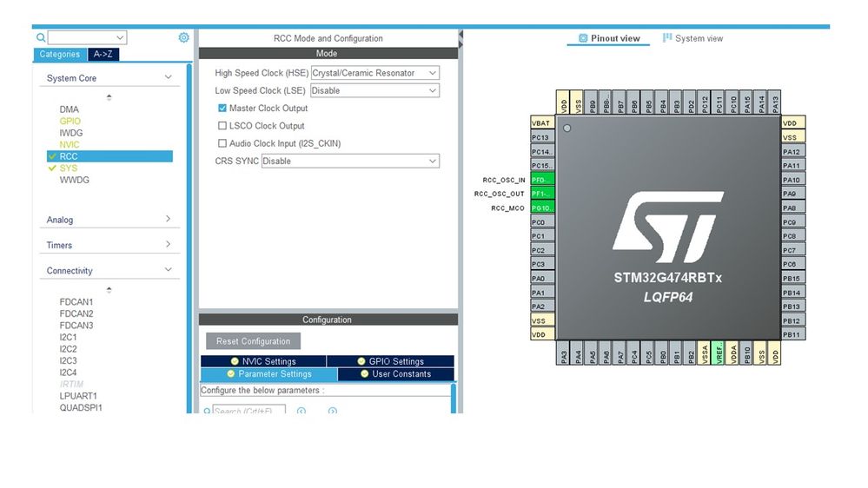
Task: Select IWDG in System Core list
Action: tap(71, 133)
